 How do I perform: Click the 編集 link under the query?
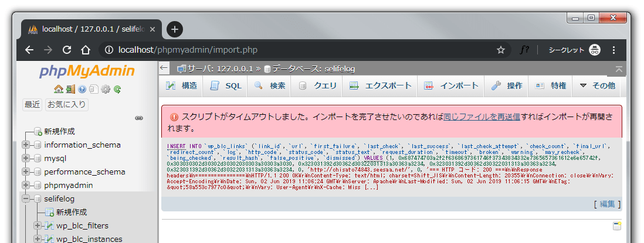click(607, 204)
